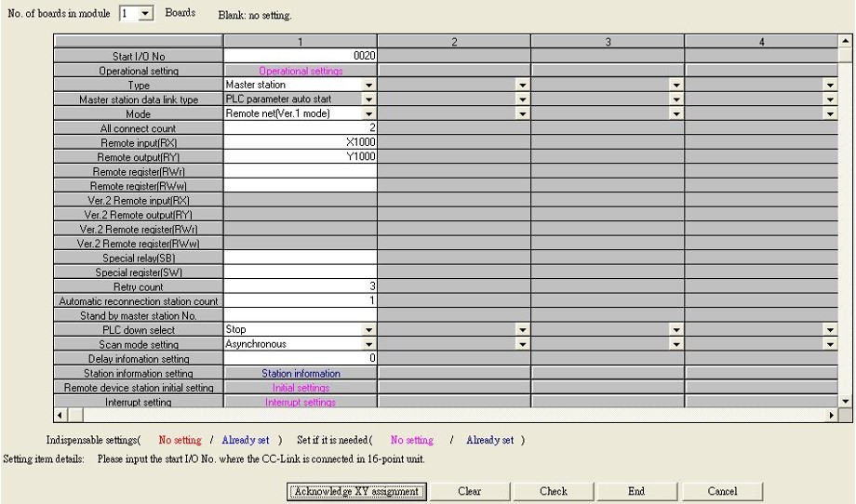Click the Retry count field with value 3
The width and height of the screenshot is (856, 504).
[x=301, y=286]
